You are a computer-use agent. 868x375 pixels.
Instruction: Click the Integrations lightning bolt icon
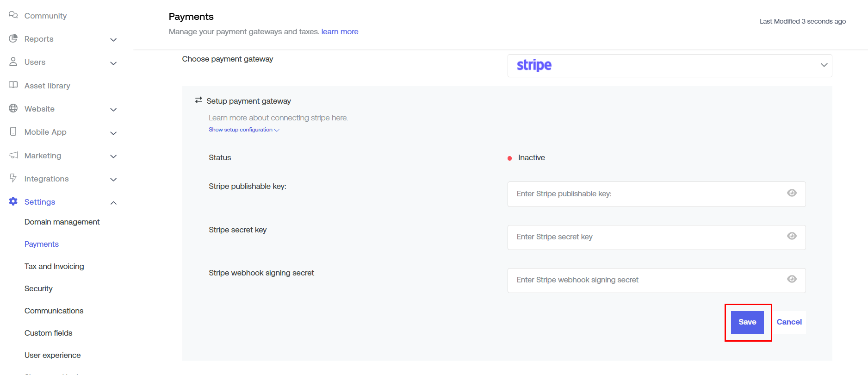(x=13, y=178)
